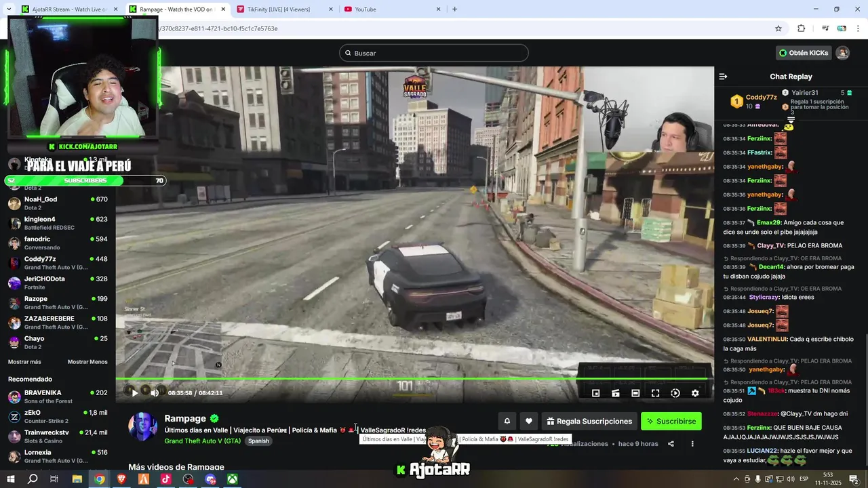Mute the video player volume
Viewport: 868px width, 488px height.
(x=155, y=392)
